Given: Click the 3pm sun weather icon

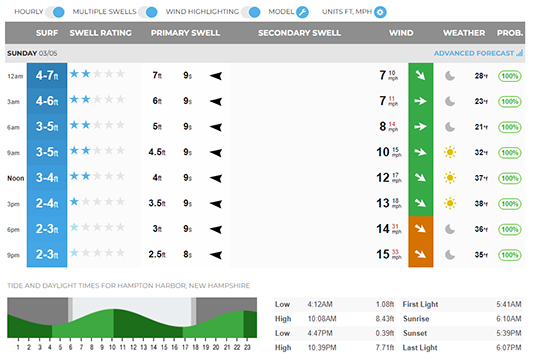Looking at the screenshot, I should (450, 204).
